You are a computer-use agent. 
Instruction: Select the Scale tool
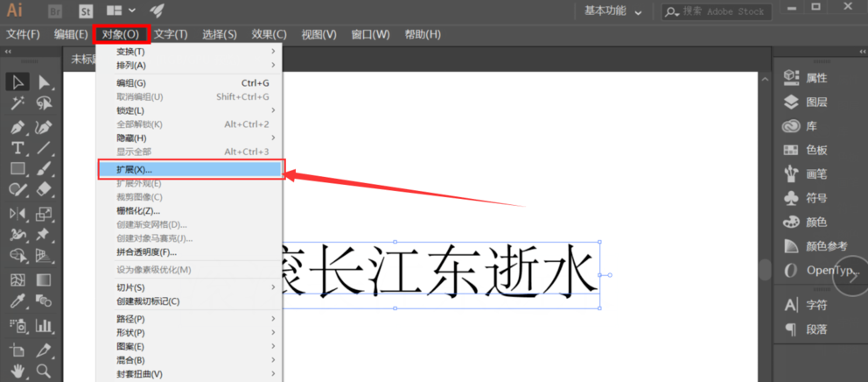(44, 214)
